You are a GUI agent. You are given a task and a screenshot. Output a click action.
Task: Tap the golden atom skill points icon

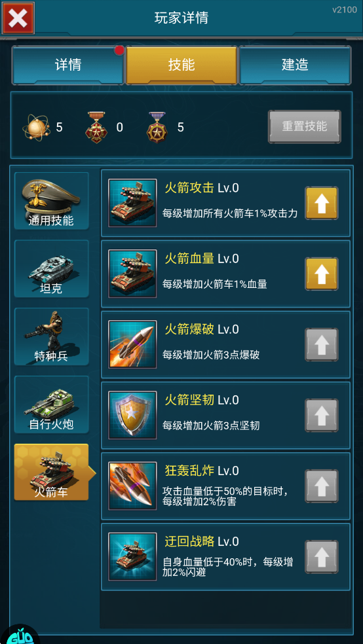pyautogui.click(x=36, y=128)
